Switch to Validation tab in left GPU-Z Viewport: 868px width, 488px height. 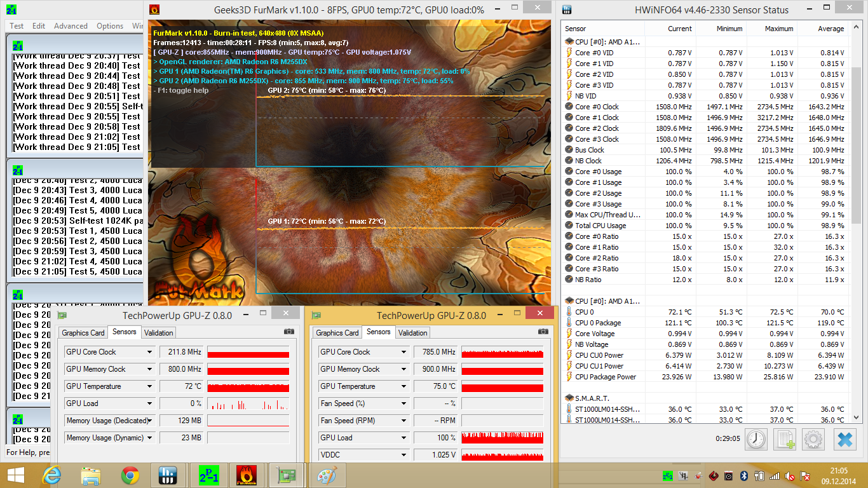tap(159, 333)
